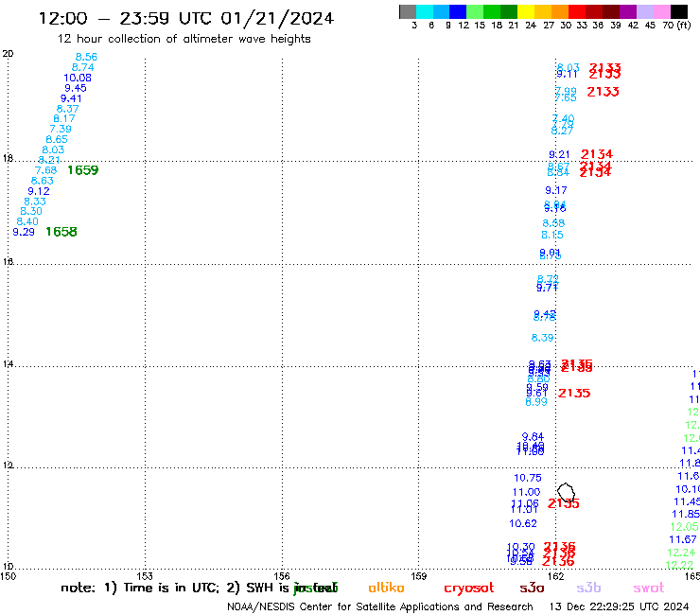Click the "13 Dec 22:29:25 UTC 2024" timestamp

(x=619, y=606)
